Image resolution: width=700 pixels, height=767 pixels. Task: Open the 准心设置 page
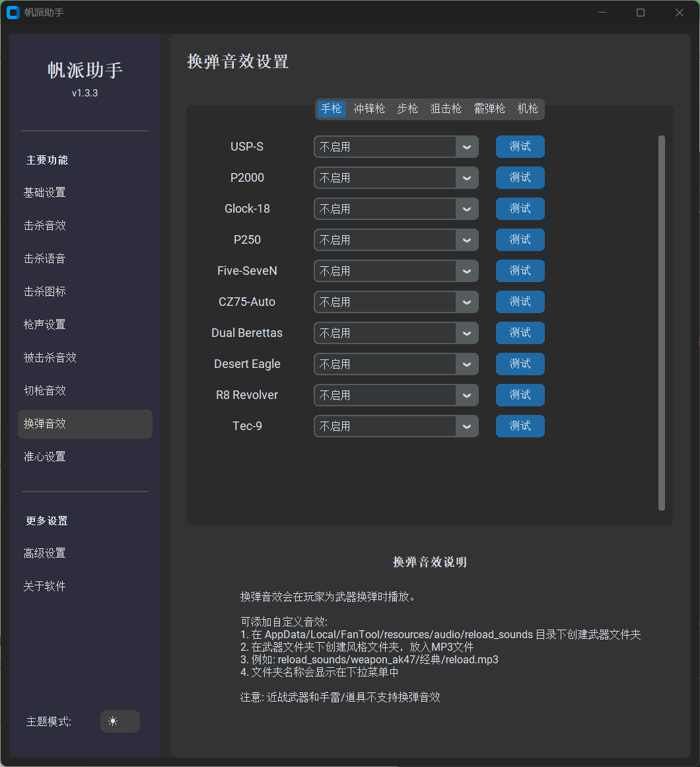44,457
